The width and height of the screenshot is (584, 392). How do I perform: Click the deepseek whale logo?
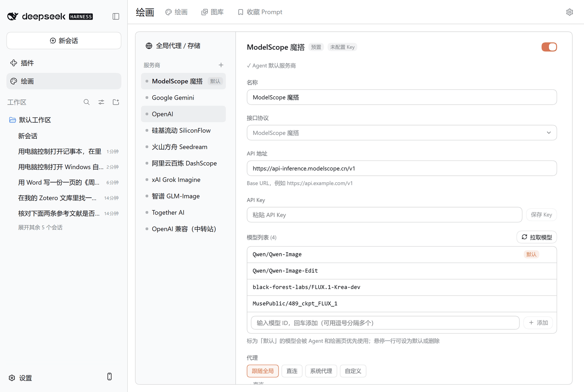(x=13, y=16)
